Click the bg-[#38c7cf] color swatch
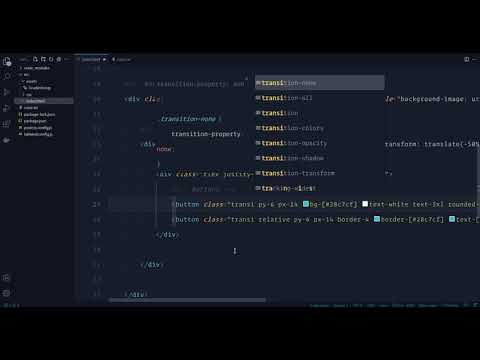This screenshot has width=480, height=360. tap(306, 204)
